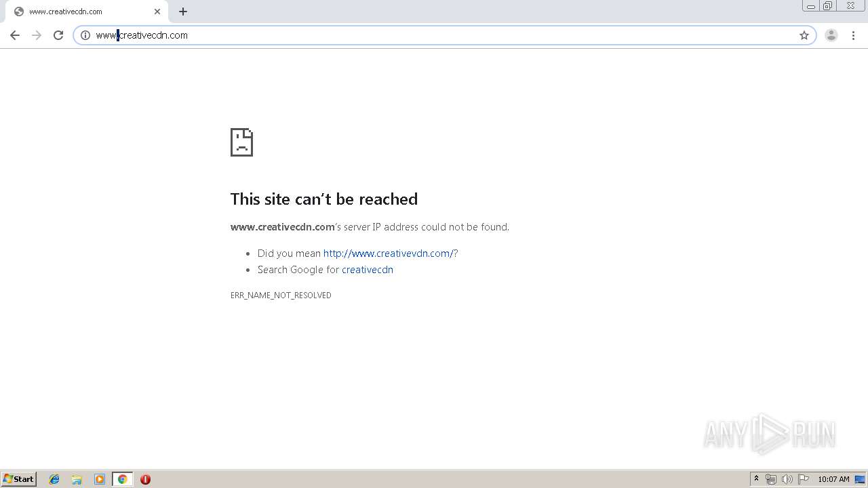The image size is (868, 488).
Task: Click the 10:07 AM system clock
Action: pyautogui.click(x=833, y=479)
